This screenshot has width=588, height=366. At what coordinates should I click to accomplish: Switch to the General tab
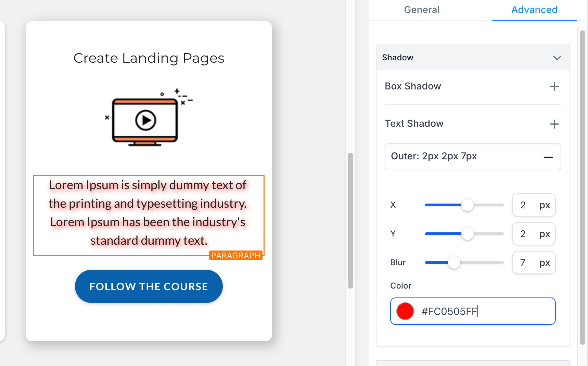coord(422,10)
